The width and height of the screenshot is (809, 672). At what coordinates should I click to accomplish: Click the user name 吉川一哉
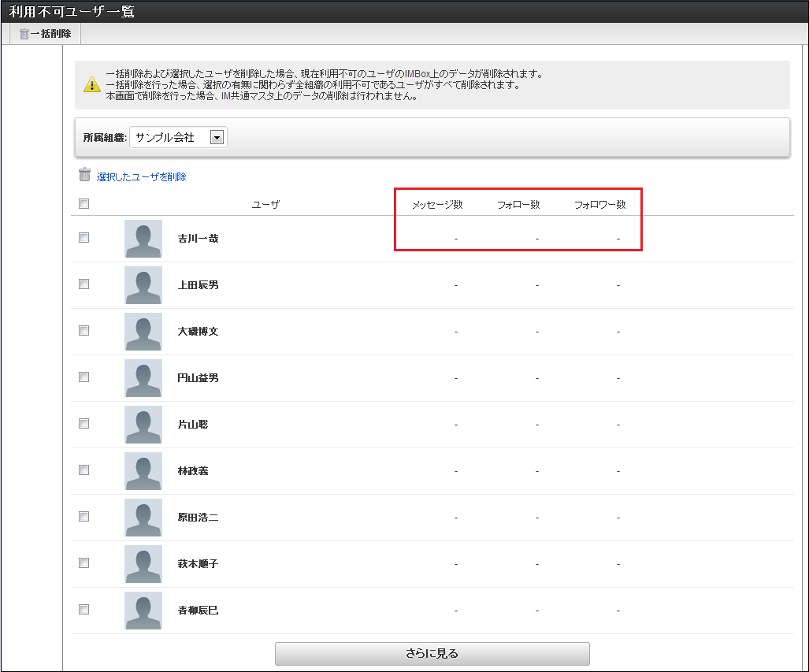pyautogui.click(x=199, y=239)
